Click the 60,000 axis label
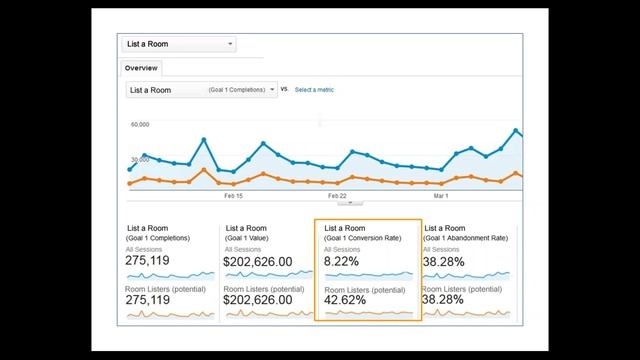This screenshot has height=360, width=640. click(x=140, y=124)
